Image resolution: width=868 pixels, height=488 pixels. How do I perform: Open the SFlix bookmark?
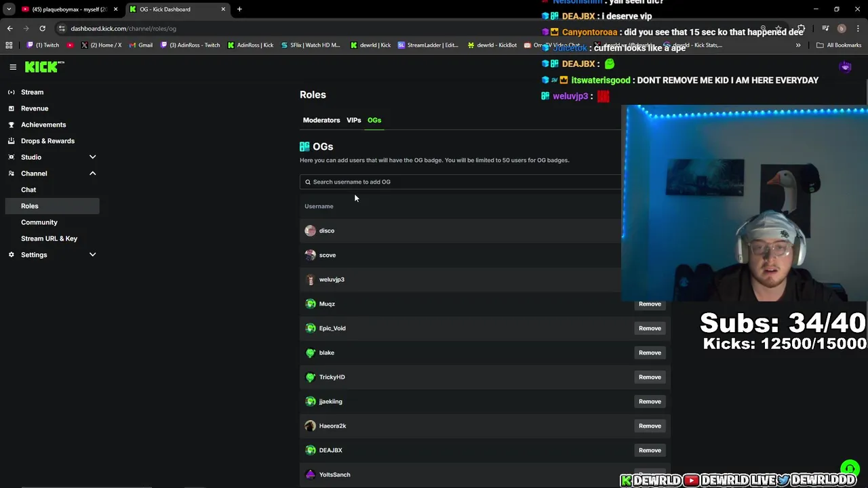[x=310, y=45]
